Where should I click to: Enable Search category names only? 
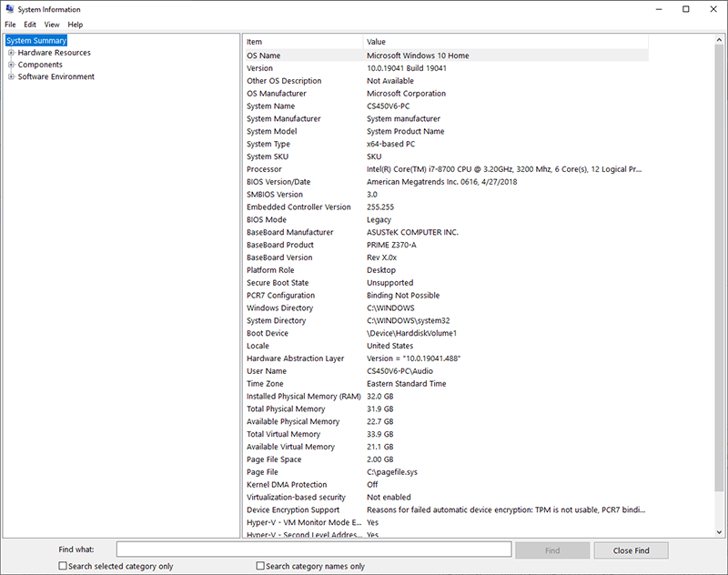260,566
